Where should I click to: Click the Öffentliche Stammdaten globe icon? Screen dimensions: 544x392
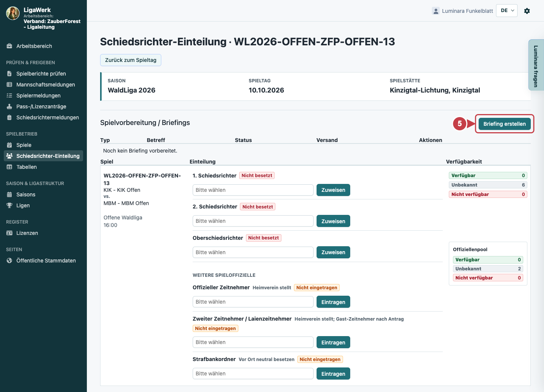9,261
